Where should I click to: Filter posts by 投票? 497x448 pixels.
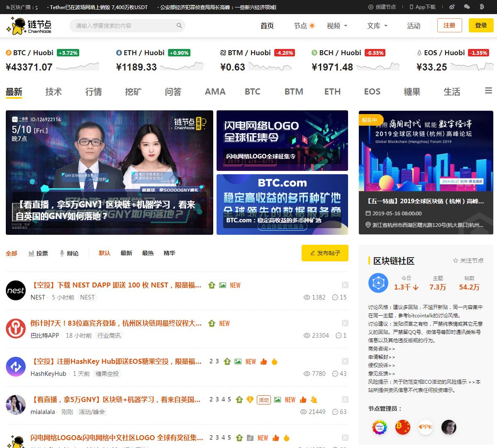pyautogui.click(x=38, y=253)
